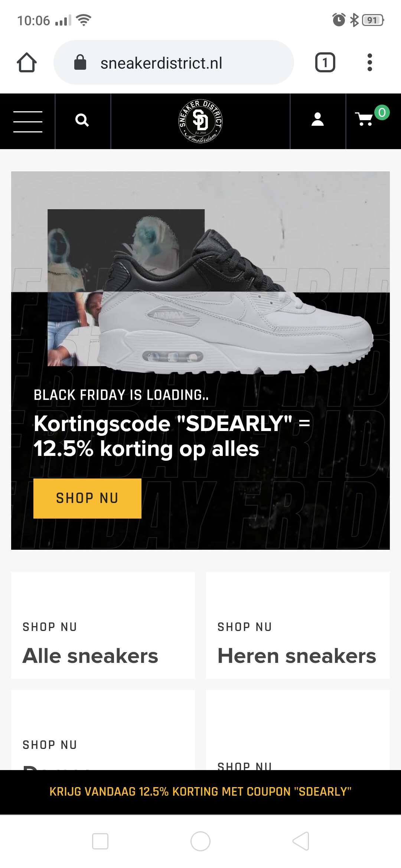Image resolution: width=401 pixels, height=868 pixels.
Task: Open the Sneaker District logo homepage
Action: pyautogui.click(x=200, y=121)
